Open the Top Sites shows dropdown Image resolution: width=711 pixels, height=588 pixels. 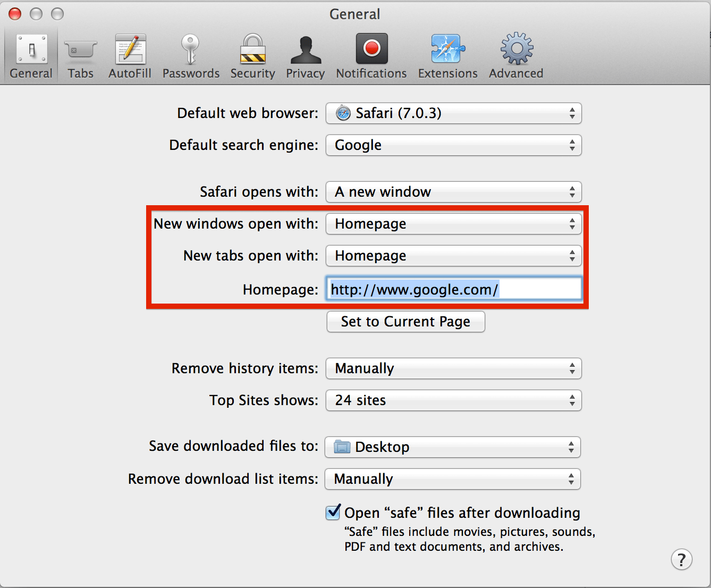[x=454, y=400]
